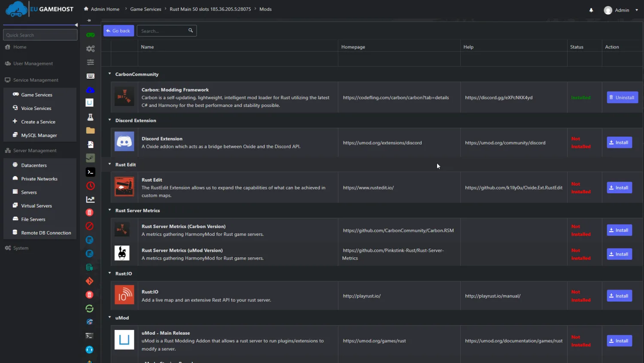Screen dimensions: 644x363
Task: Click the flask icon in the sidebar
Action: coord(90,117)
